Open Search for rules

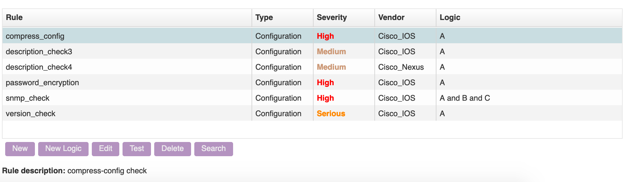[x=213, y=149]
